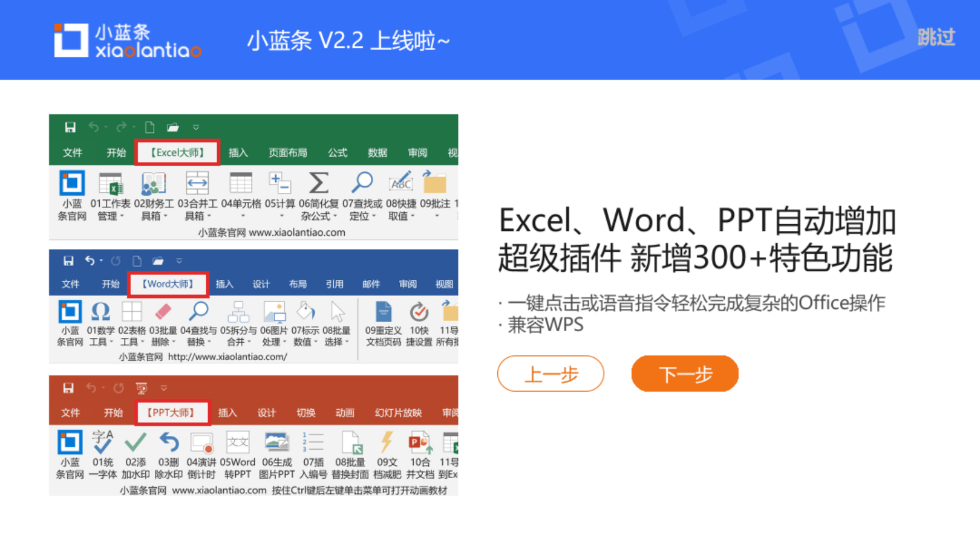Click open-folder icon in Word quick access bar
980x544 pixels.
[x=158, y=261]
